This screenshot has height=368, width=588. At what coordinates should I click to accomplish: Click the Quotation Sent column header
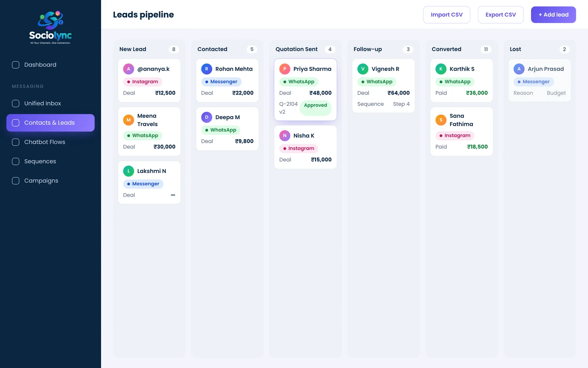tap(297, 49)
